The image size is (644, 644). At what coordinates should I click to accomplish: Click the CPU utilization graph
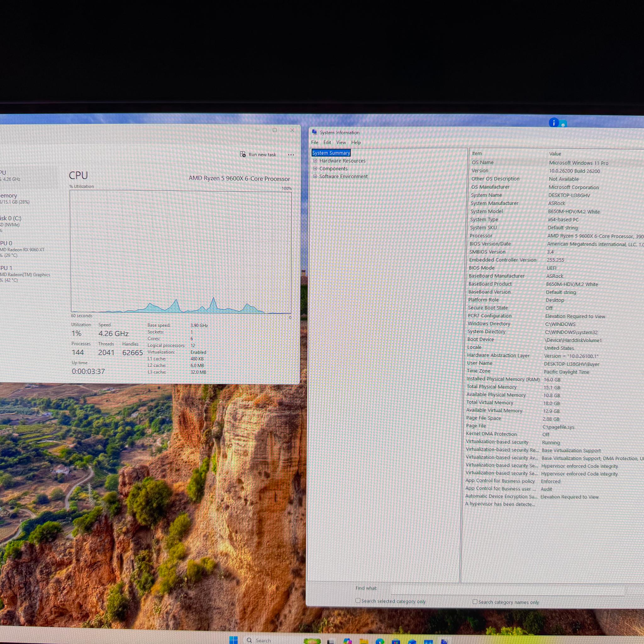181,252
